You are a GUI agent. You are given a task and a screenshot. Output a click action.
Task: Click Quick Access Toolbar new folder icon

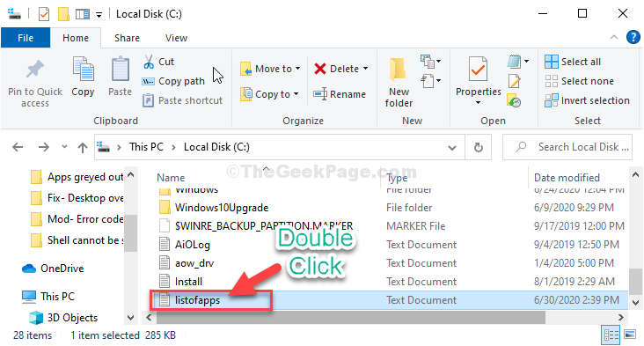pos(63,14)
